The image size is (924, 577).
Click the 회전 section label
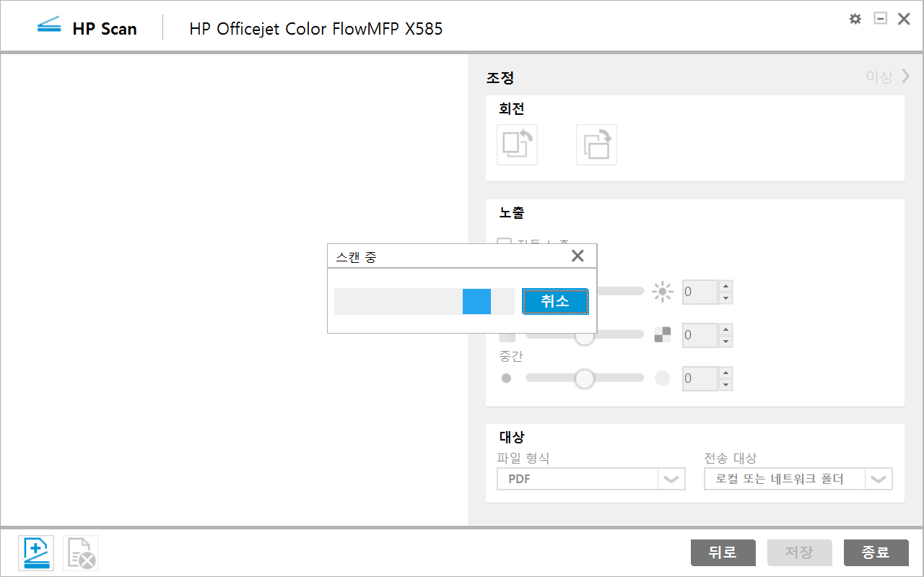click(x=511, y=109)
